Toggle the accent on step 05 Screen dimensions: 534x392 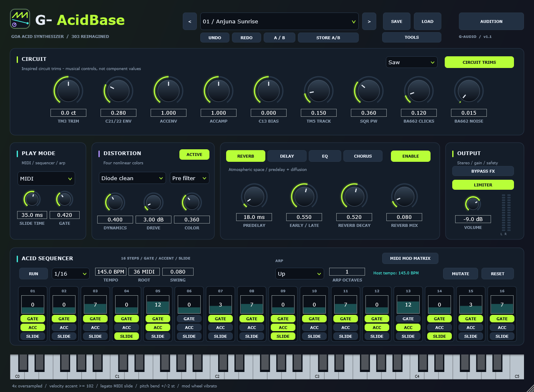158,327
